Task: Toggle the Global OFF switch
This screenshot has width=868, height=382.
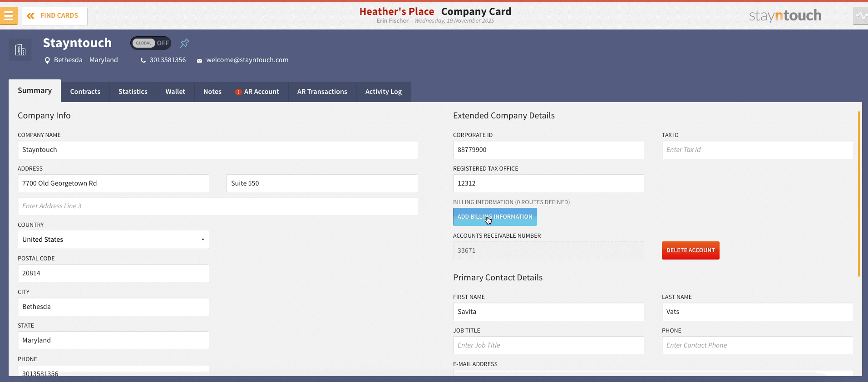Action: click(151, 43)
